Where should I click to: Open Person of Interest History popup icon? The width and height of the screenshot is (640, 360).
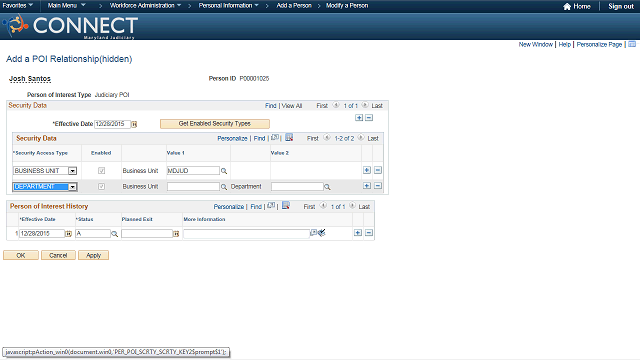[271, 206]
